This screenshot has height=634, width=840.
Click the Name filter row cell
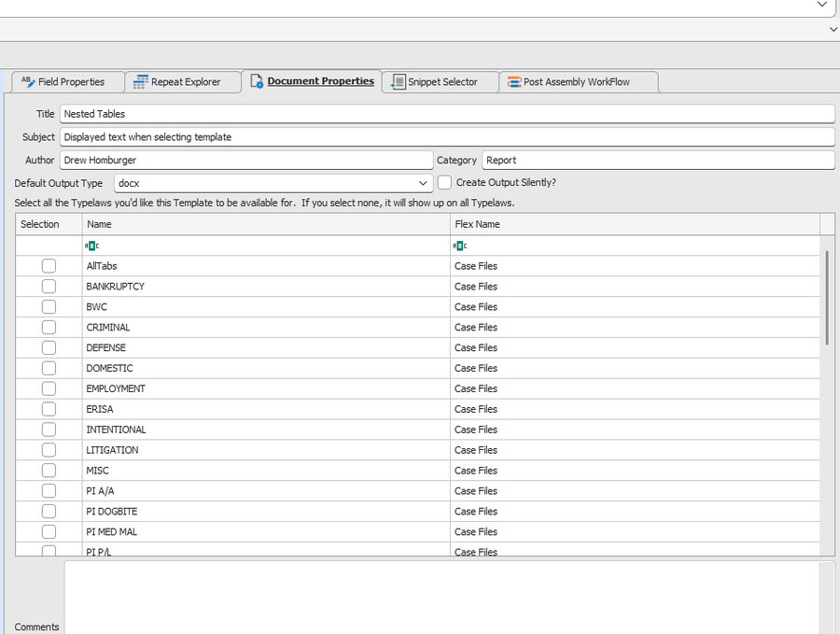click(266, 246)
